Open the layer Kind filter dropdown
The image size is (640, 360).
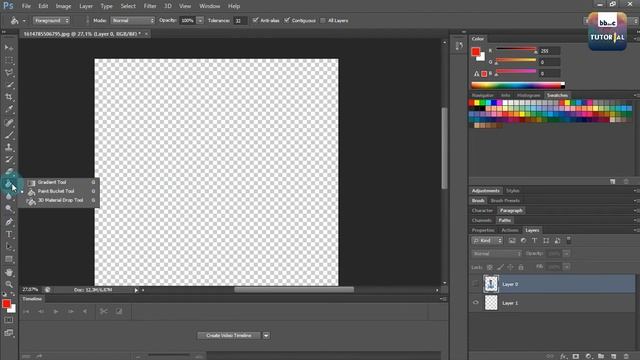487,241
